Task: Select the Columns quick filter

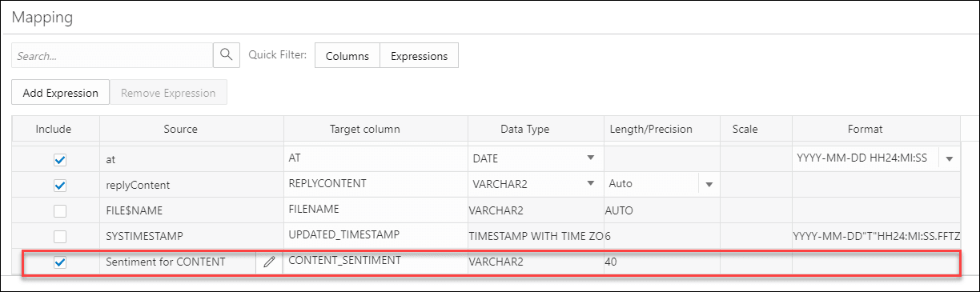Action: coord(347,56)
